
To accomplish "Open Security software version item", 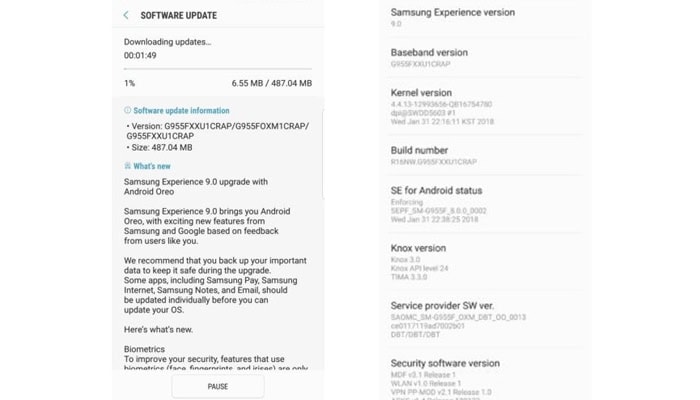I will (445, 363).
